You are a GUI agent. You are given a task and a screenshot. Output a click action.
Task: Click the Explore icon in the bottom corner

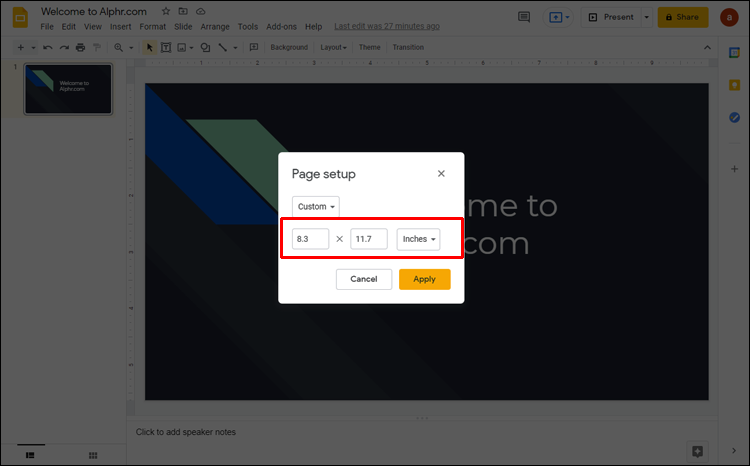(697, 451)
